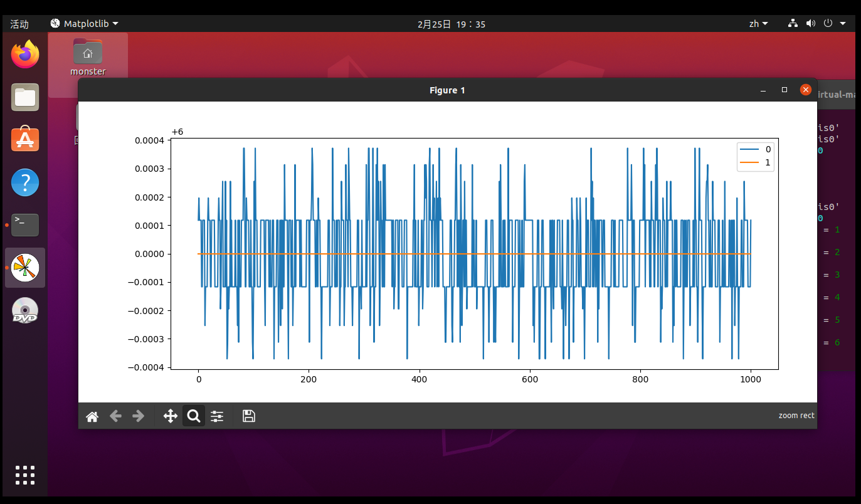
Task: Expand the power/system status menu
Action: click(x=827, y=23)
